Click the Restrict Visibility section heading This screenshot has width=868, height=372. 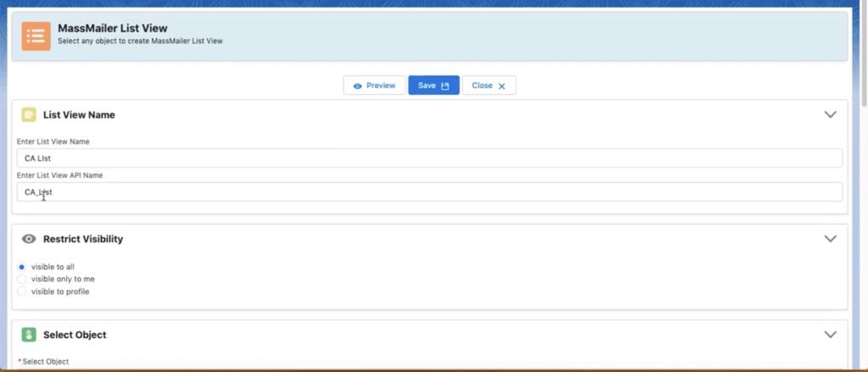coord(83,239)
